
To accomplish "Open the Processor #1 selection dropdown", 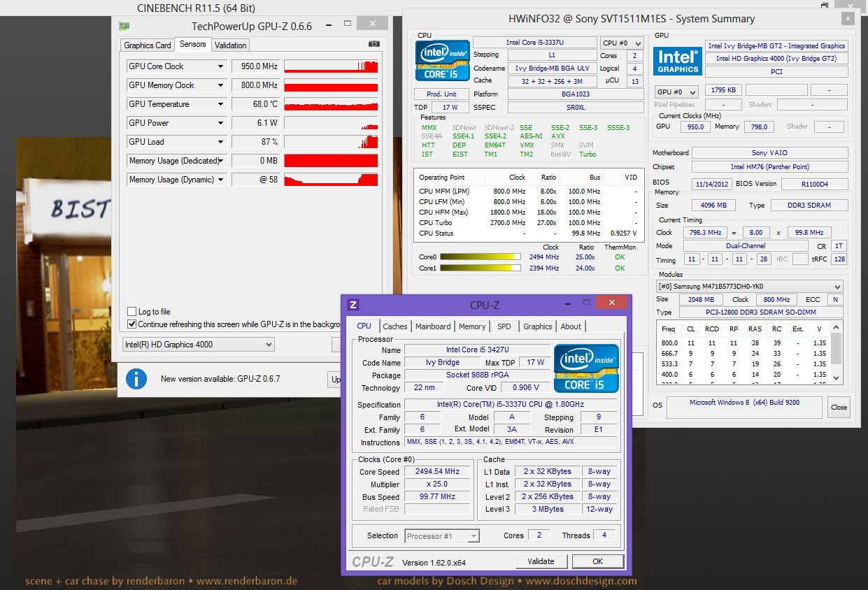I will coord(442,536).
